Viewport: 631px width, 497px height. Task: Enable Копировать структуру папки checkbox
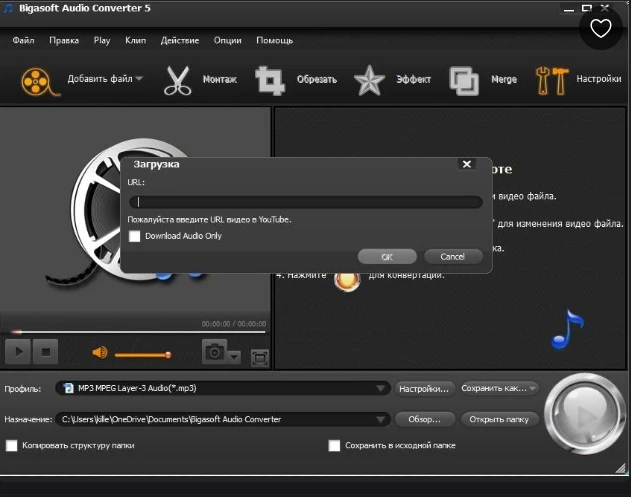point(12,445)
